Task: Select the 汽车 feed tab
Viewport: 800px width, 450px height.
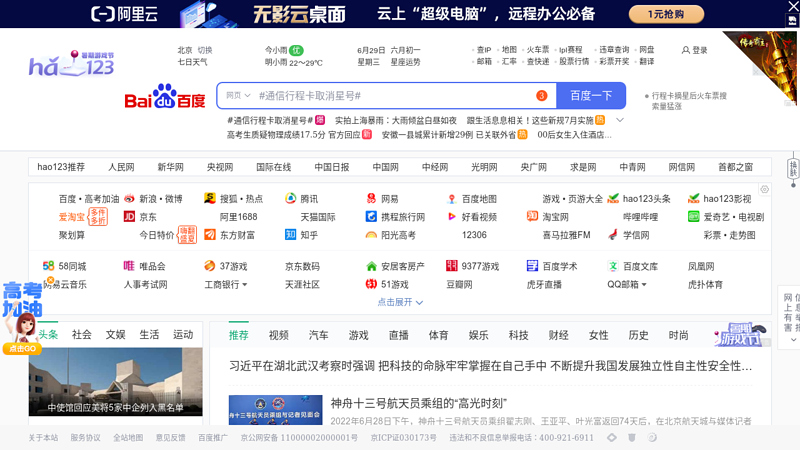Action: coord(318,335)
